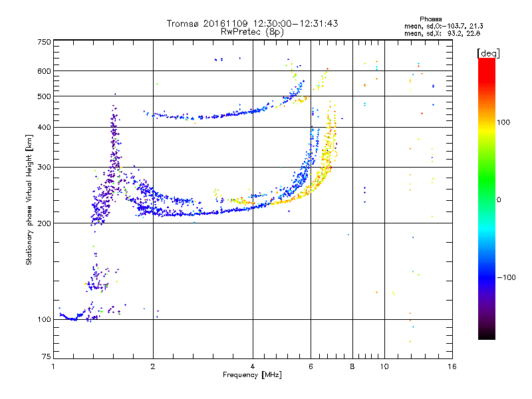Click the x-axis tick label "4"

coord(253,366)
